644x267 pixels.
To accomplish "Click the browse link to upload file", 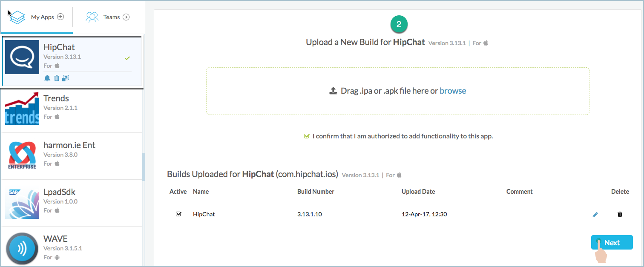I will [453, 91].
